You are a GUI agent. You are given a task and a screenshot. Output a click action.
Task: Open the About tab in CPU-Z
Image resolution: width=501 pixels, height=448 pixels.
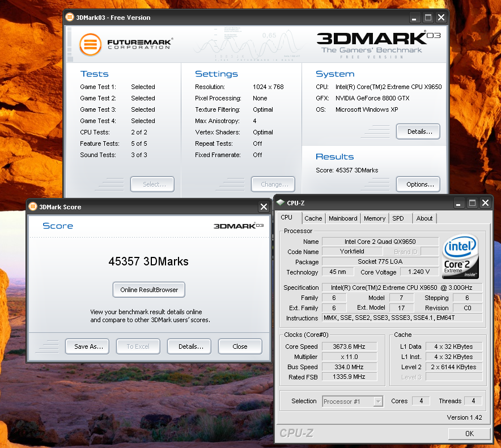[x=424, y=218]
